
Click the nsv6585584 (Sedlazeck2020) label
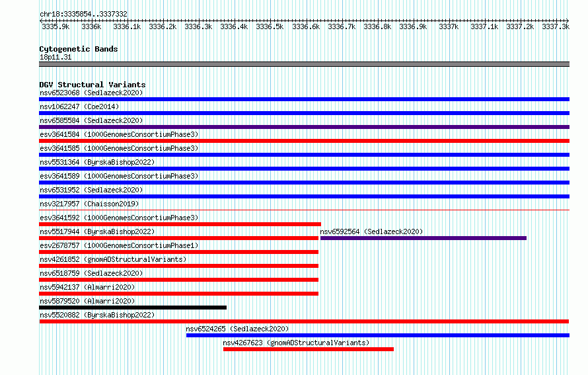coord(91,120)
